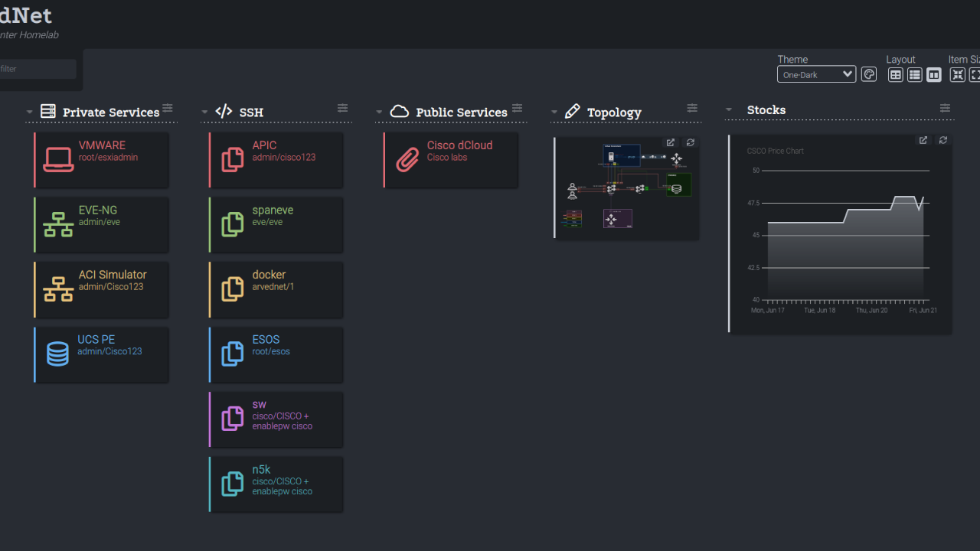Click the topology diagram thumbnail
The image size is (980, 551).
pyautogui.click(x=626, y=187)
